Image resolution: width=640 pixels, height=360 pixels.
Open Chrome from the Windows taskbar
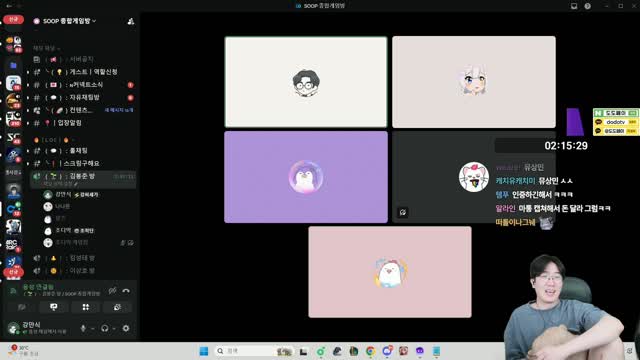(x=370, y=351)
